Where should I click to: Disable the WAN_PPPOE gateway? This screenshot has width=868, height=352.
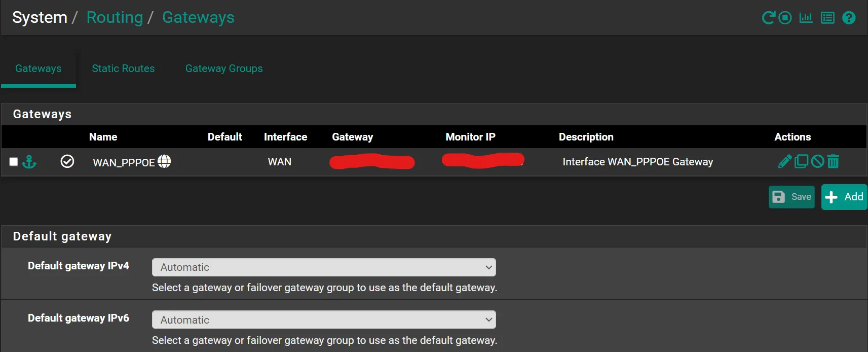817,161
